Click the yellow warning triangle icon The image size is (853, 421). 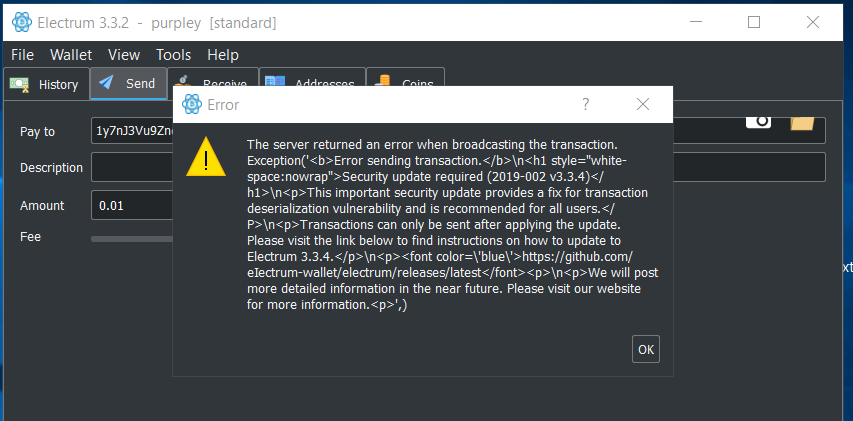tap(206, 157)
